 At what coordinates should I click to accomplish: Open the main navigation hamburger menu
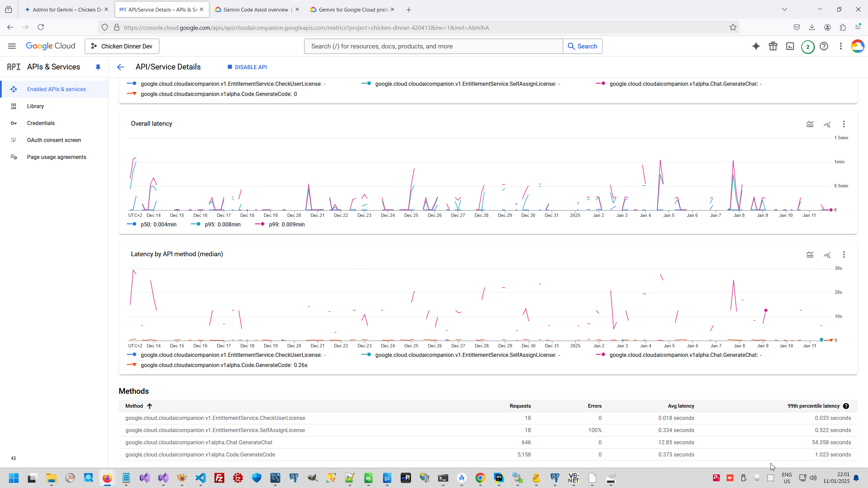pyautogui.click(x=12, y=46)
